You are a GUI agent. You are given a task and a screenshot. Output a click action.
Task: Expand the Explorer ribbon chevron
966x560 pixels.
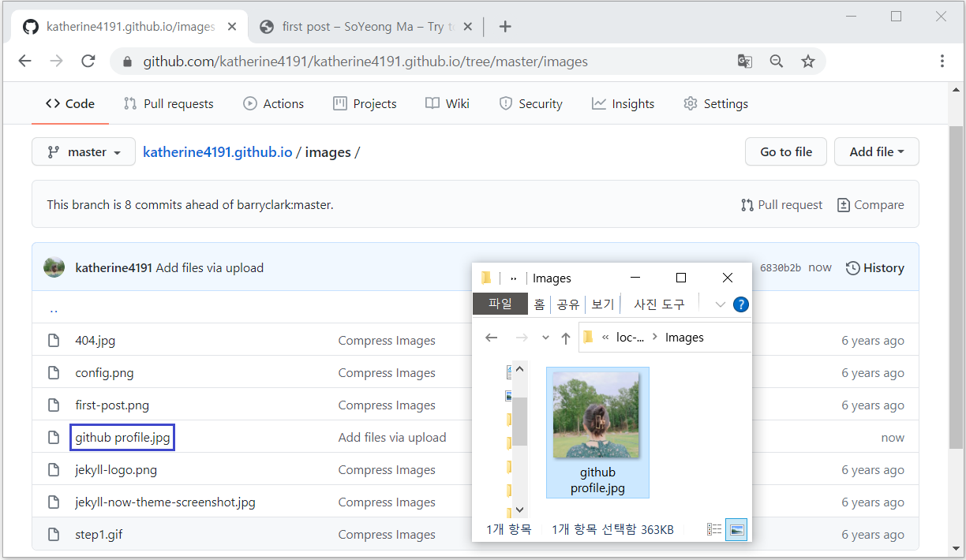click(x=720, y=304)
